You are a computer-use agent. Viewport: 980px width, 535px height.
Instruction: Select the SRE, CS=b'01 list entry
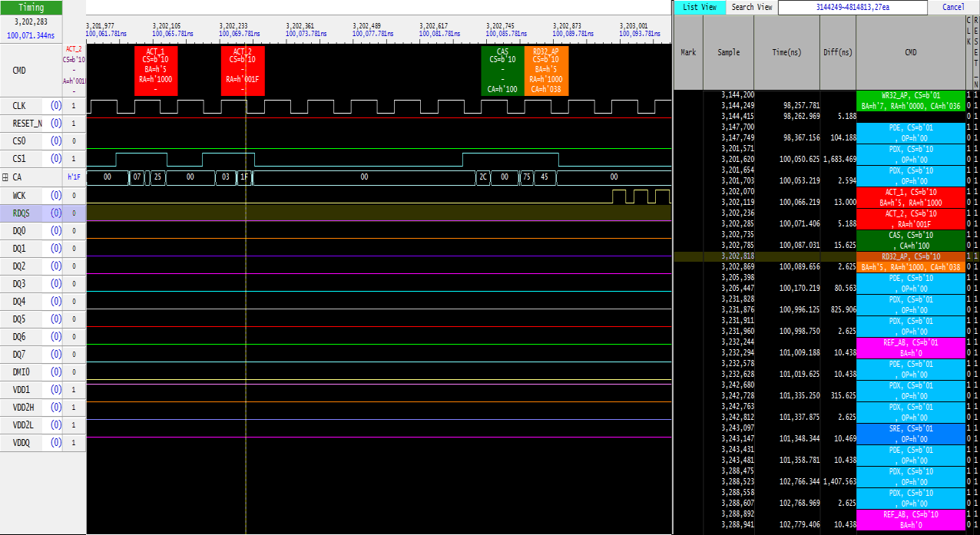[x=910, y=434]
